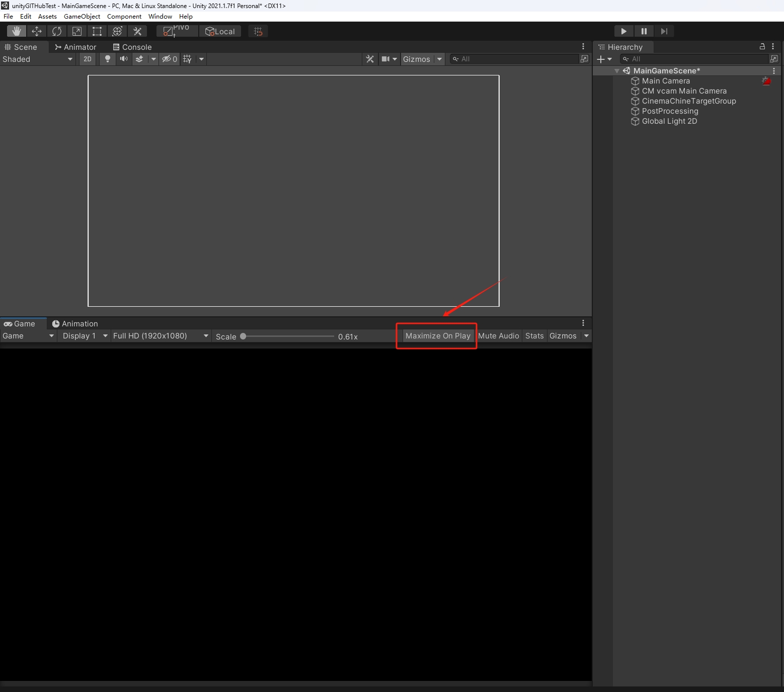784x692 pixels.
Task: Open Hierarchy panel more options menu
Action: tap(773, 46)
